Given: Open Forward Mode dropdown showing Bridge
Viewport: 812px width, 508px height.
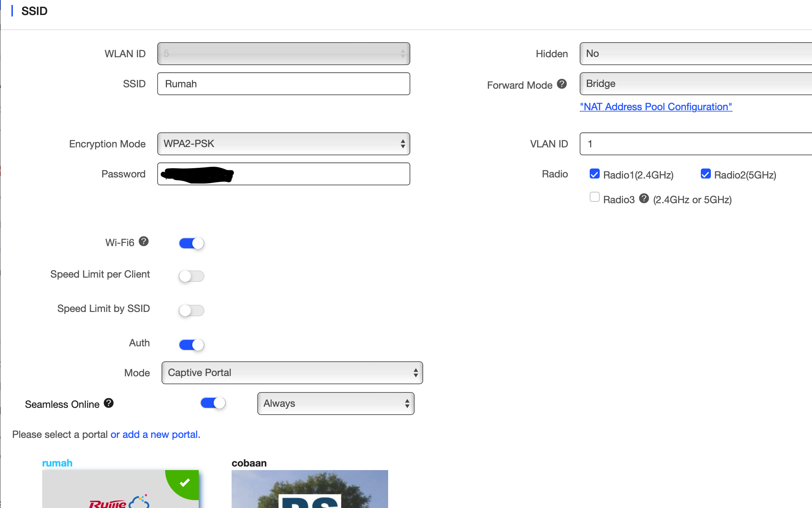Looking at the screenshot, I should tap(695, 84).
